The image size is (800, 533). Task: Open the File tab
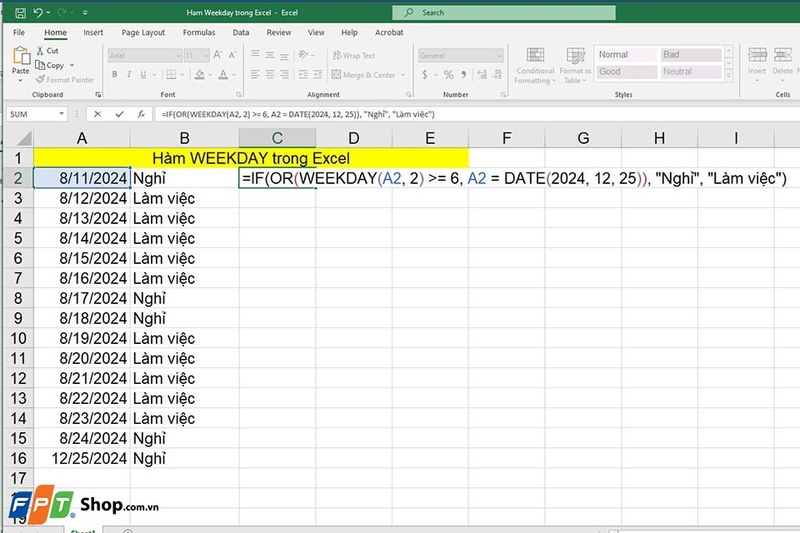(19, 32)
